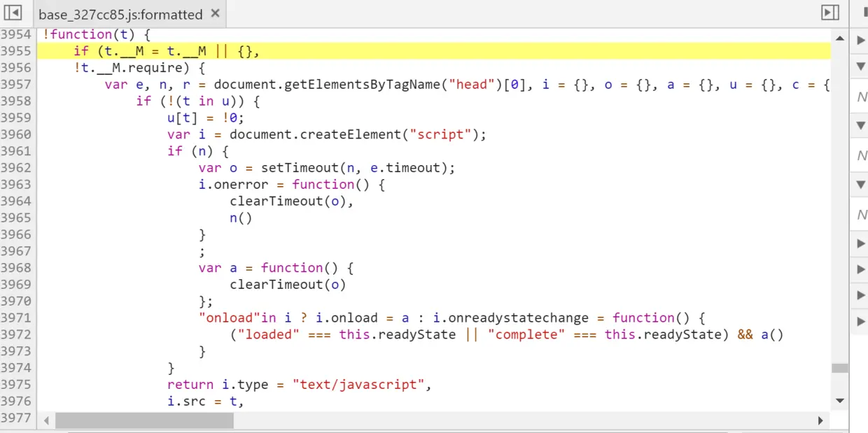
Task: Click the code editor's vertical scrollbar up arrow
Action: point(840,38)
